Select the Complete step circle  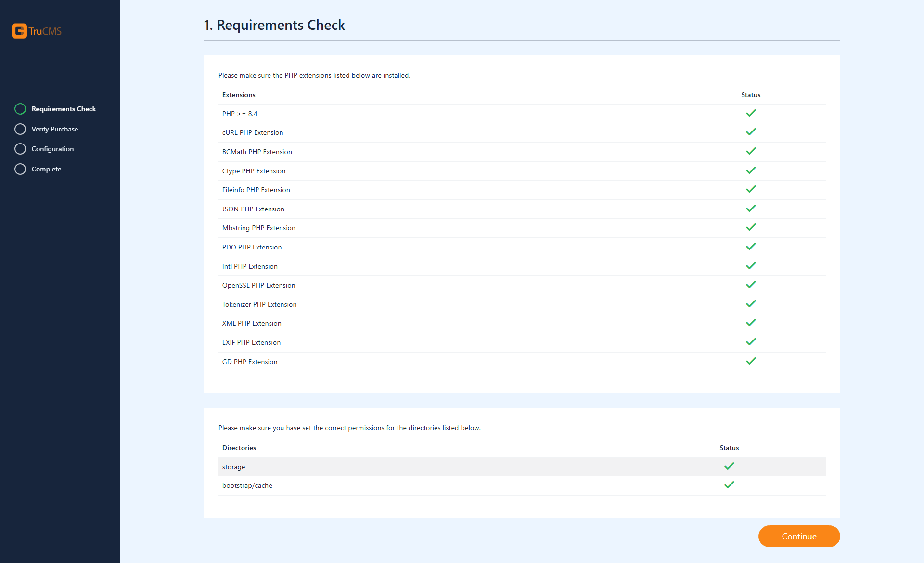[x=20, y=169]
